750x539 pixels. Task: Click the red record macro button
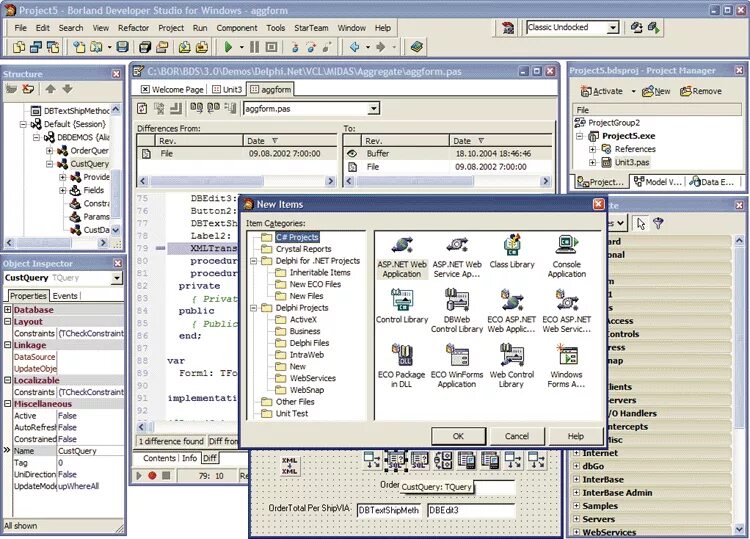tap(152, 475)
